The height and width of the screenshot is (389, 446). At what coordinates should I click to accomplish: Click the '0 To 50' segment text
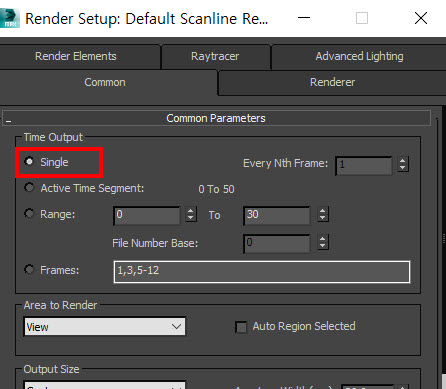216,189
